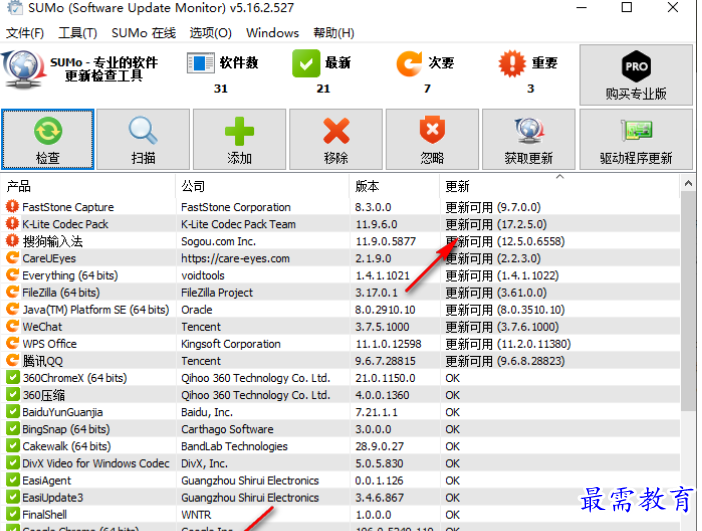Click the orange icon beside 腾讯QQ
The width and height of the screenshot is (702, 531).
tap(12, 360)
